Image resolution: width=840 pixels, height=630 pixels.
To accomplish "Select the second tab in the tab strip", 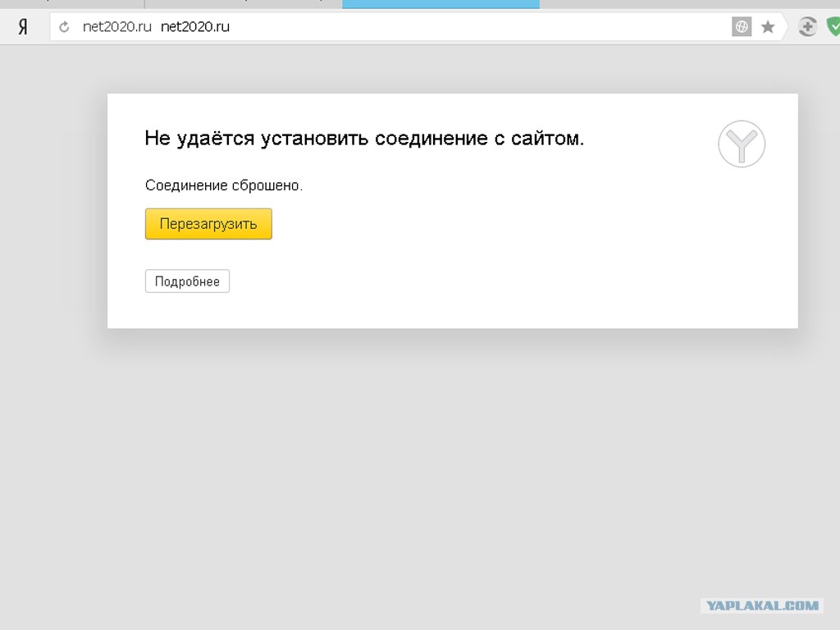I will point(243,4).
